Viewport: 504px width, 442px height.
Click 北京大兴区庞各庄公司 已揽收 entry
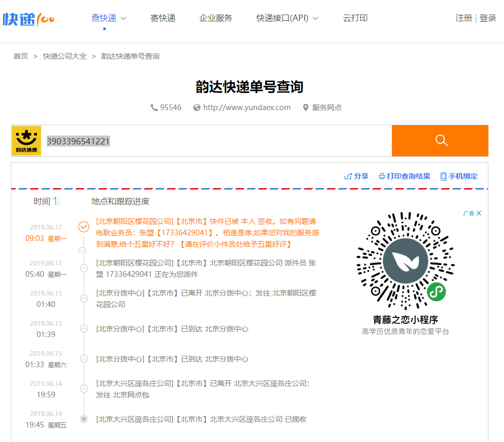[201, 420]
